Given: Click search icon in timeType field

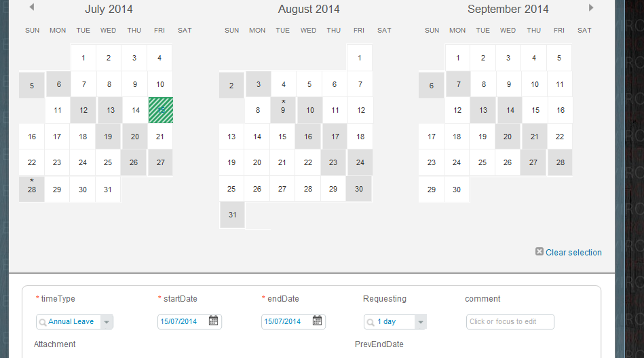Looking at the screenshot, I should pyautogui.click(x=42, y=322).
